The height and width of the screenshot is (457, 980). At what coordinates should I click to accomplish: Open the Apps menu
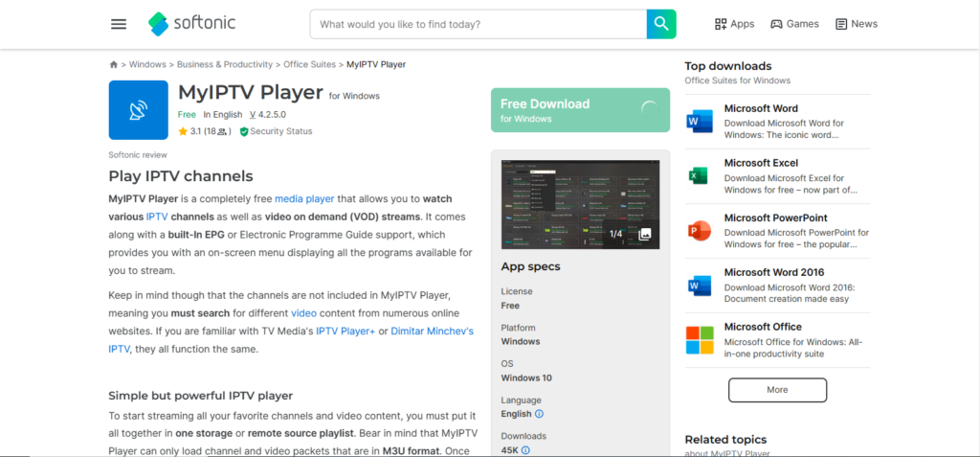coord(734,24)
